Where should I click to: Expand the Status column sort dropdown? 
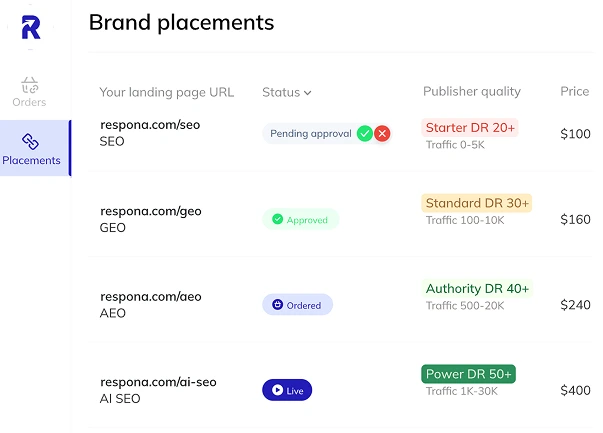(307, 93)
